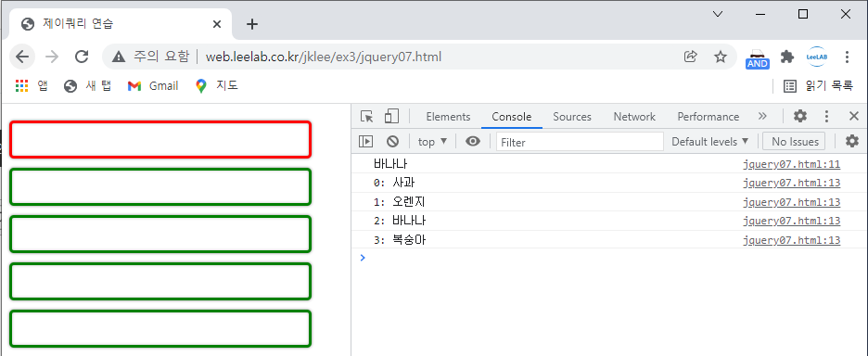
Task: Close the DevTools panel
Action: point(853,116)
